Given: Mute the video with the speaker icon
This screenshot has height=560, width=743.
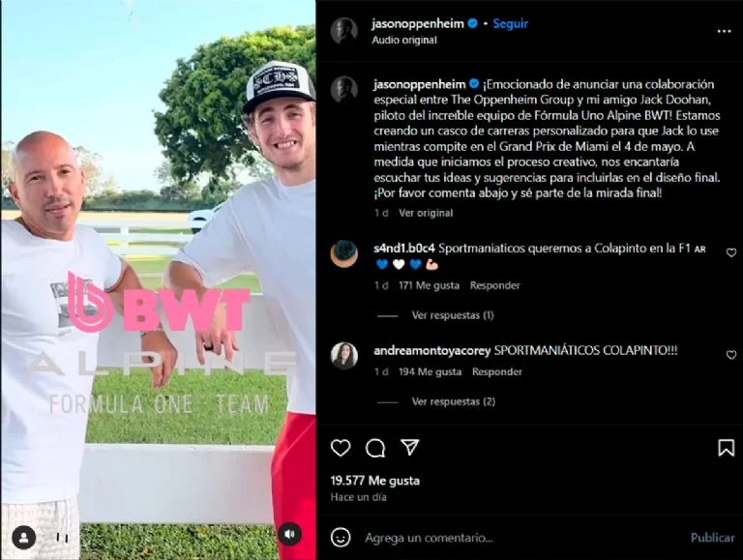Looking at the screenshot, I should 289,534.
